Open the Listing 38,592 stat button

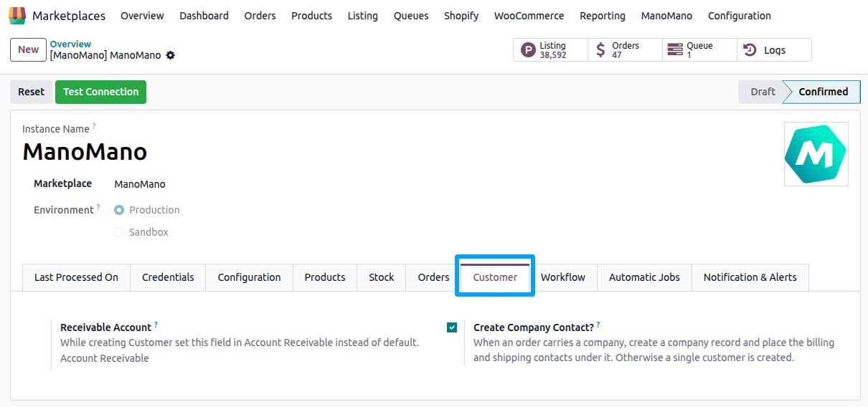coord(550,50)
